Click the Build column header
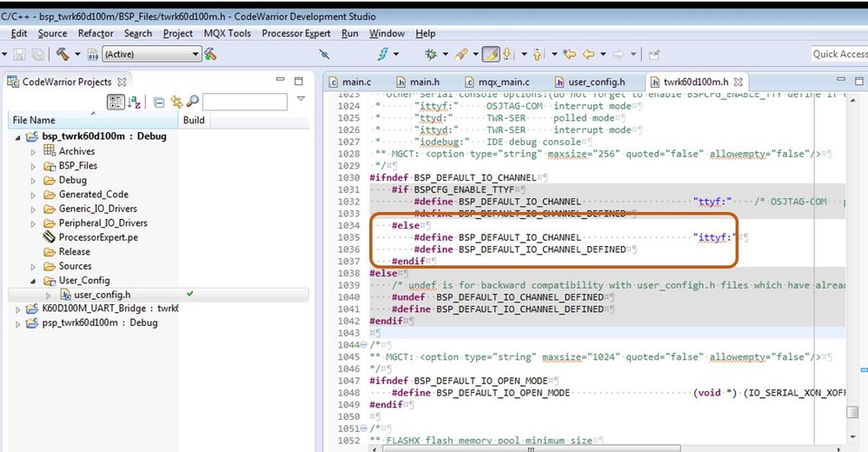868x452 pixels. coord(194,120)
